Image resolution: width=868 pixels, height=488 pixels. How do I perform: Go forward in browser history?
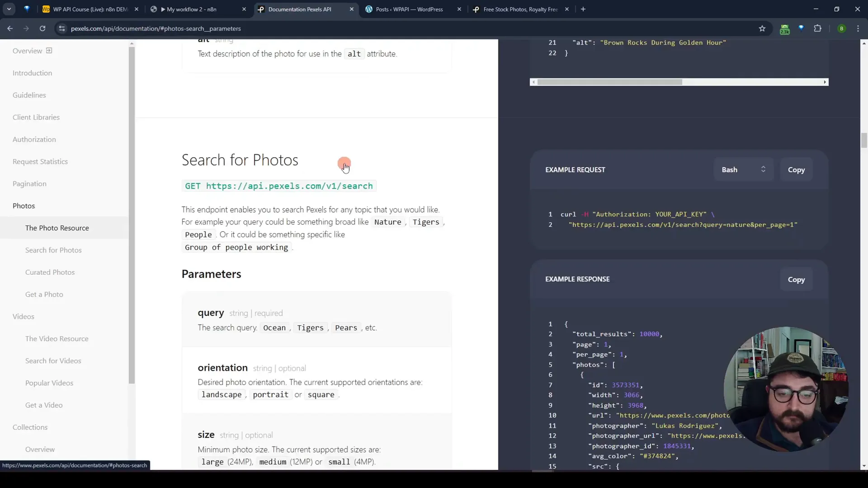pos(26,28)
